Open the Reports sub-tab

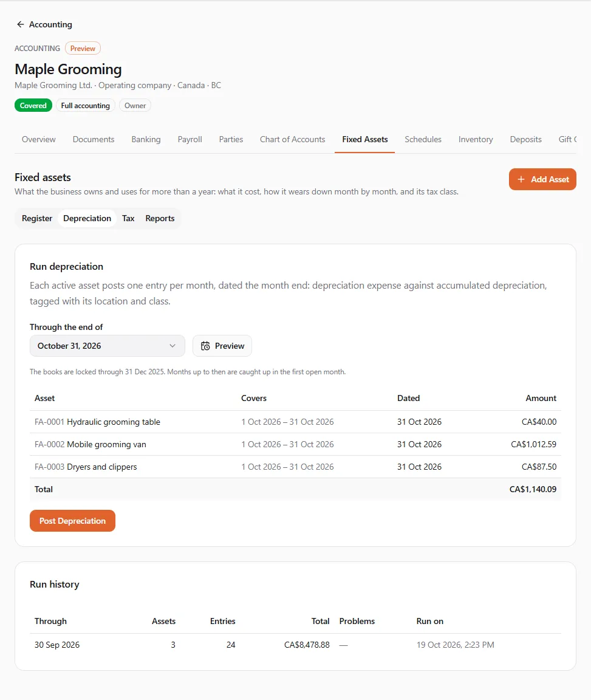click(160, 218)
